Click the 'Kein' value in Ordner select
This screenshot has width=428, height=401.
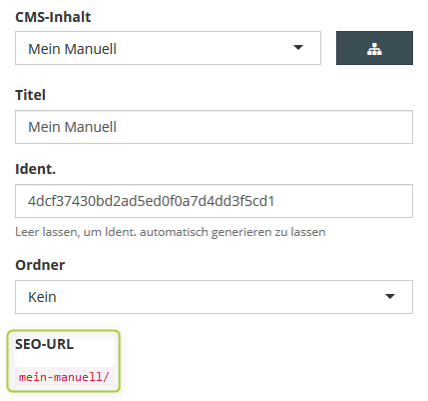click(42, 297)
